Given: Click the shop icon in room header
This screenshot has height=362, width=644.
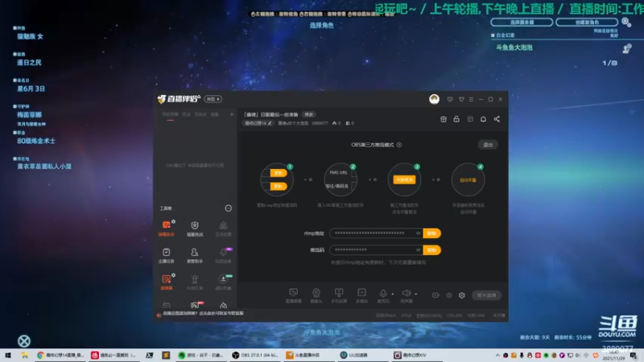Looking at the screenshot, I should tap(444, 119).
